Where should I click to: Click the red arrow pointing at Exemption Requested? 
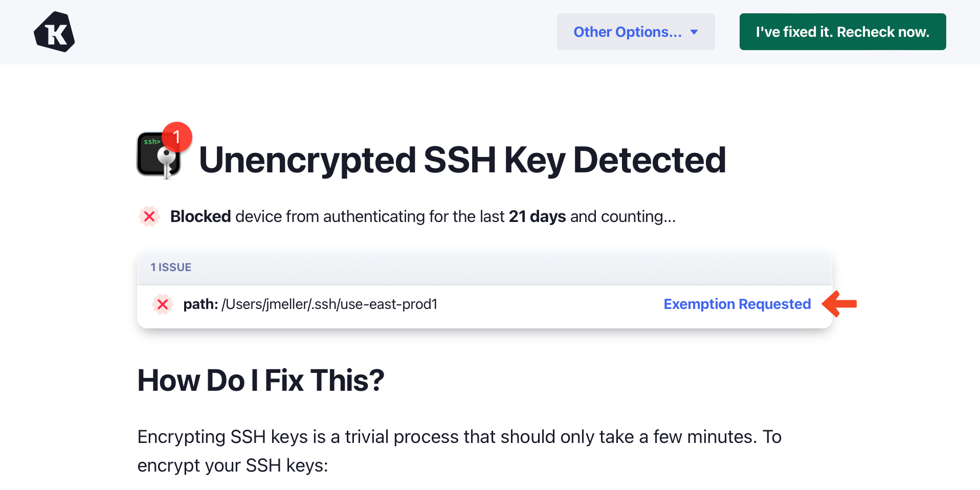pos(839,304)
